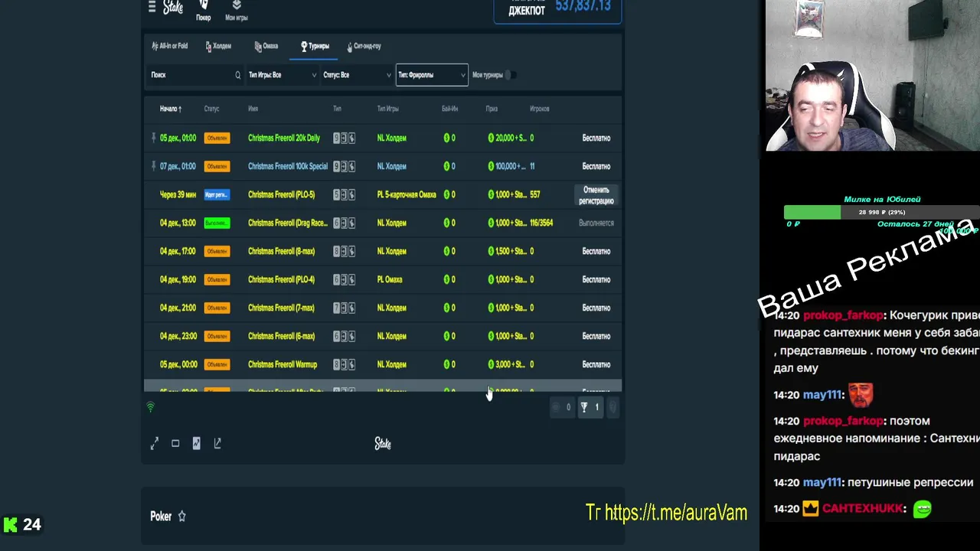Sort by the Начало column header

[171, 109]
